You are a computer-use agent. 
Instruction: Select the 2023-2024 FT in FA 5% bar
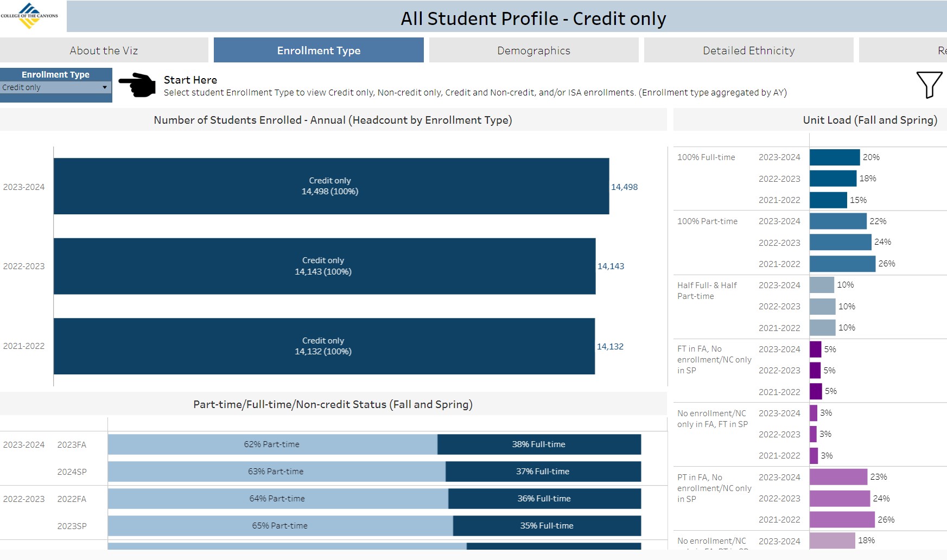click(816, 349)
